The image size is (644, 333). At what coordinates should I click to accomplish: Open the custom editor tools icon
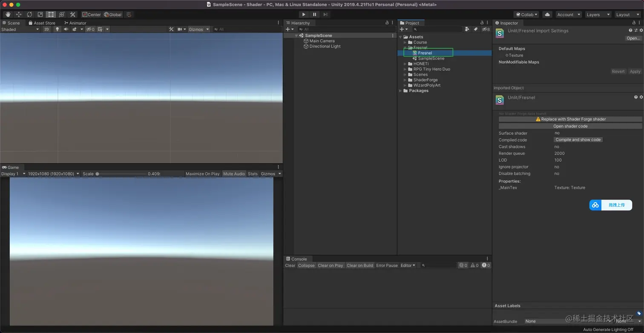pos(73,14)
